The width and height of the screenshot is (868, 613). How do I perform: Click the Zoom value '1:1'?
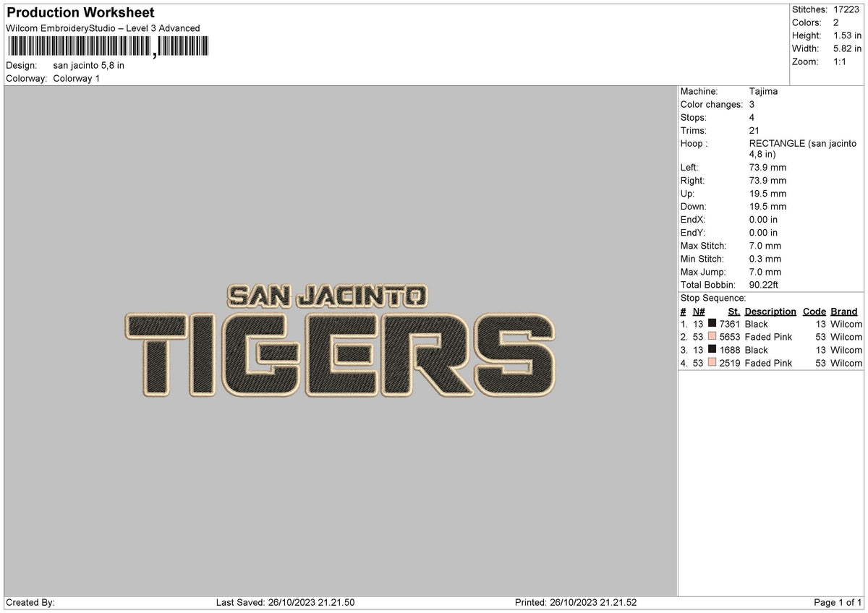coord(841,61)
